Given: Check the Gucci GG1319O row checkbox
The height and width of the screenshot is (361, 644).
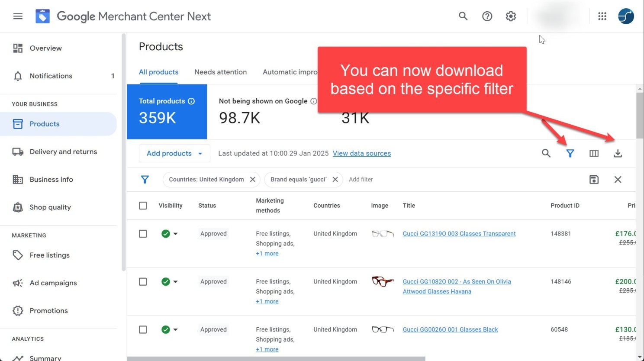Looking at the screenshot, I should point(143,234).
